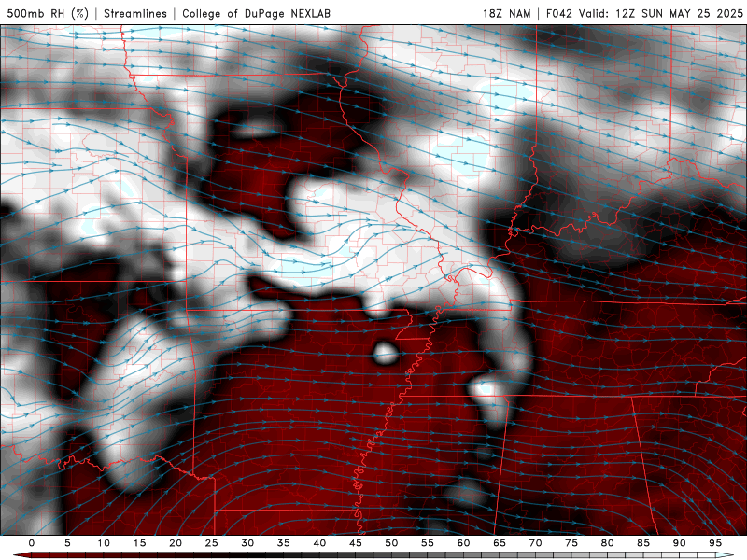The image size is (747, 560).
Task: Click the "50" colorbar tick label
Action: (x=391, y=543)
